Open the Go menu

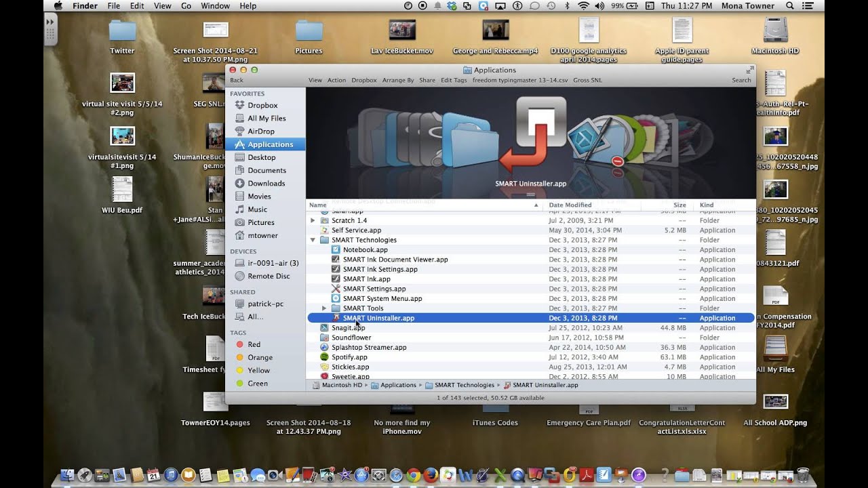186,5
